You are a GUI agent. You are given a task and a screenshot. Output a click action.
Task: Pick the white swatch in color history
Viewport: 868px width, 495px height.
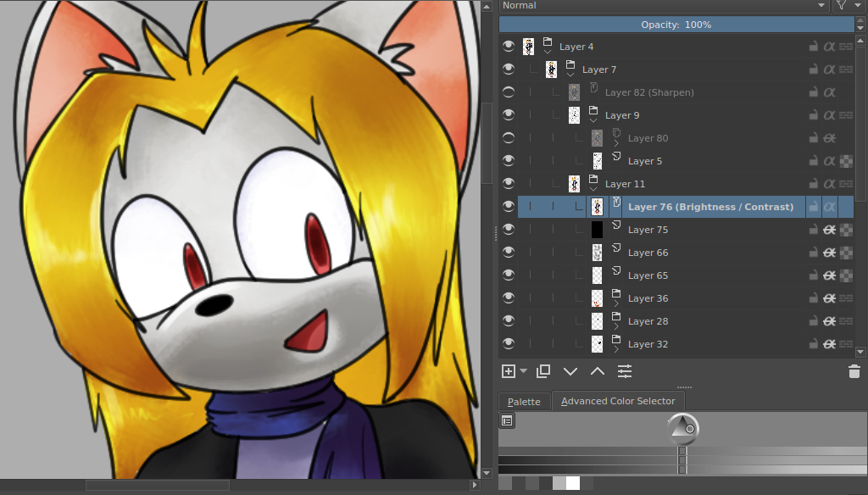tap(573, 483)
